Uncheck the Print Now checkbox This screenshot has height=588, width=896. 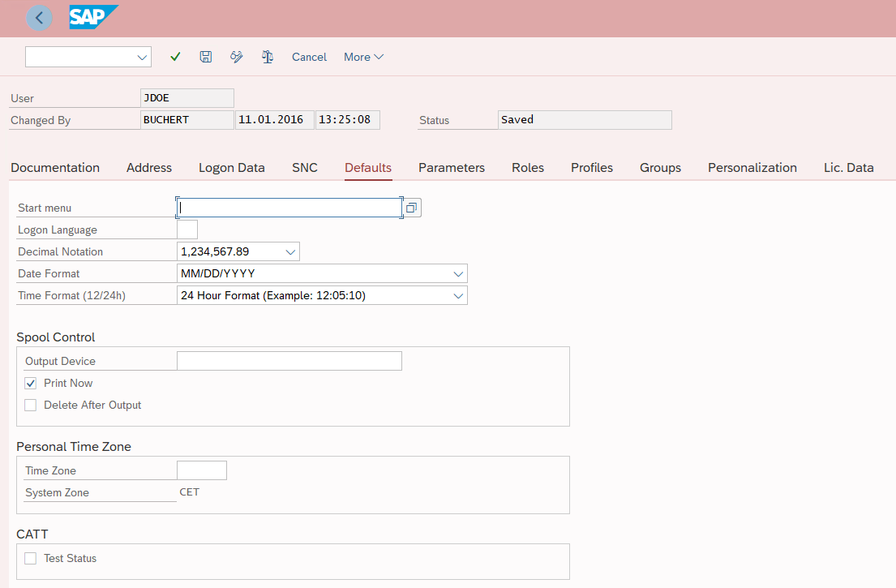[31, 384]
